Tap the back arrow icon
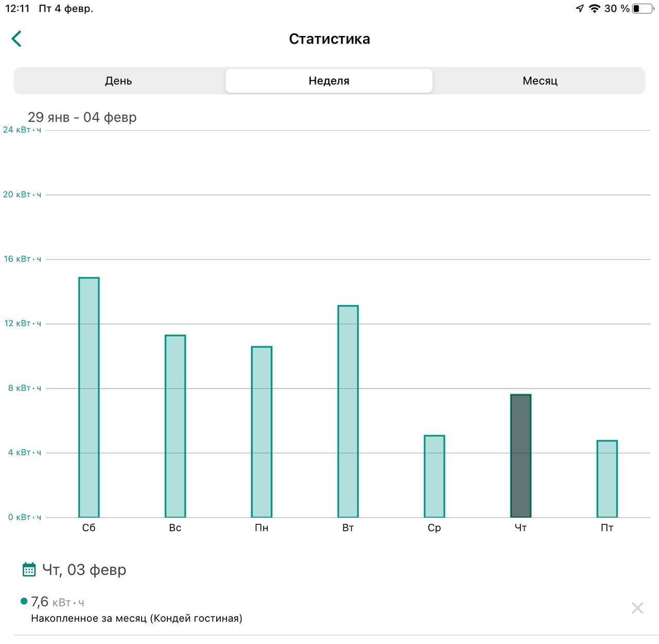 16,39
